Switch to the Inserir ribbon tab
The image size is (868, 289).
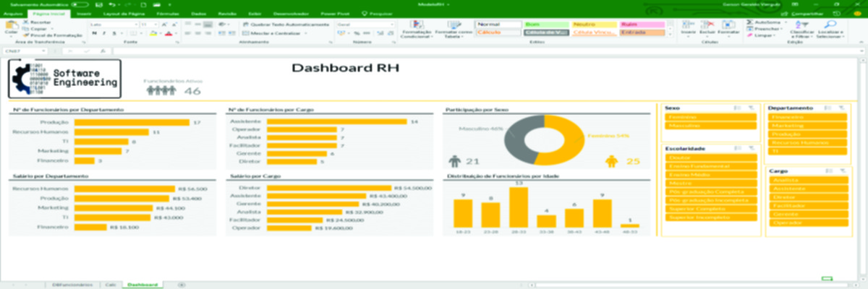pos(84,14)
